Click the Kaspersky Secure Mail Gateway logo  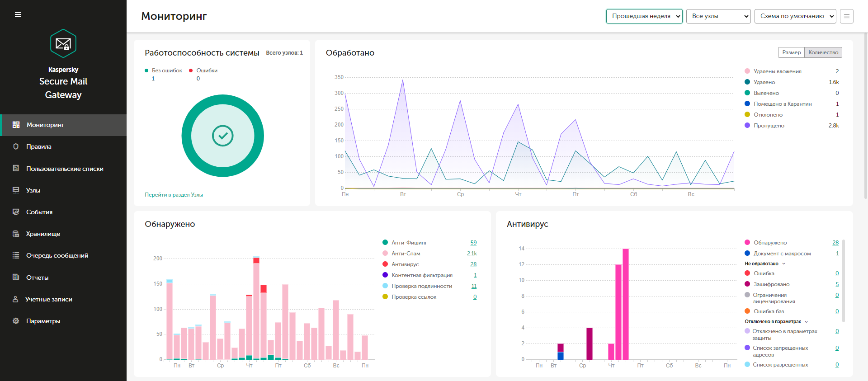click(x=63, y=43)
